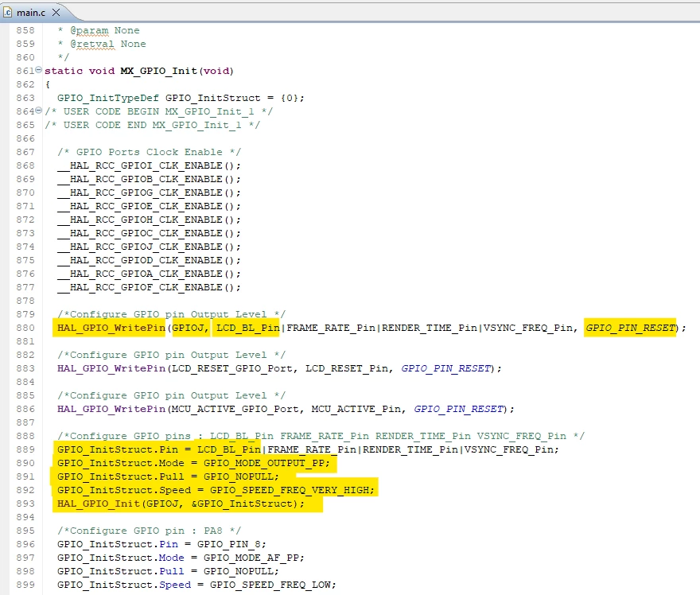Click GPIO_InitTypeDef on line 863

pyautogui.click(x=108, y=98)
